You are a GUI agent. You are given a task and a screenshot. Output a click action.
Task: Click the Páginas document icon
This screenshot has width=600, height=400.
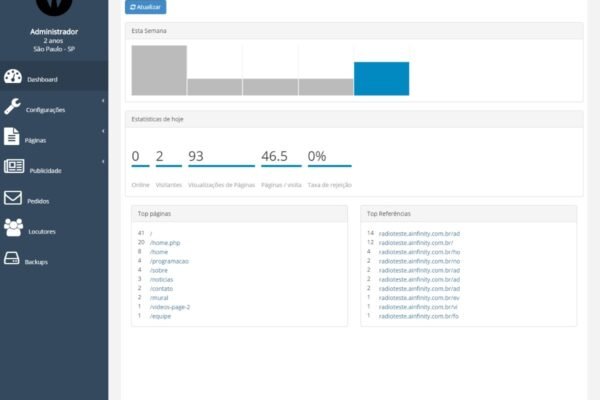coord(12,137)
